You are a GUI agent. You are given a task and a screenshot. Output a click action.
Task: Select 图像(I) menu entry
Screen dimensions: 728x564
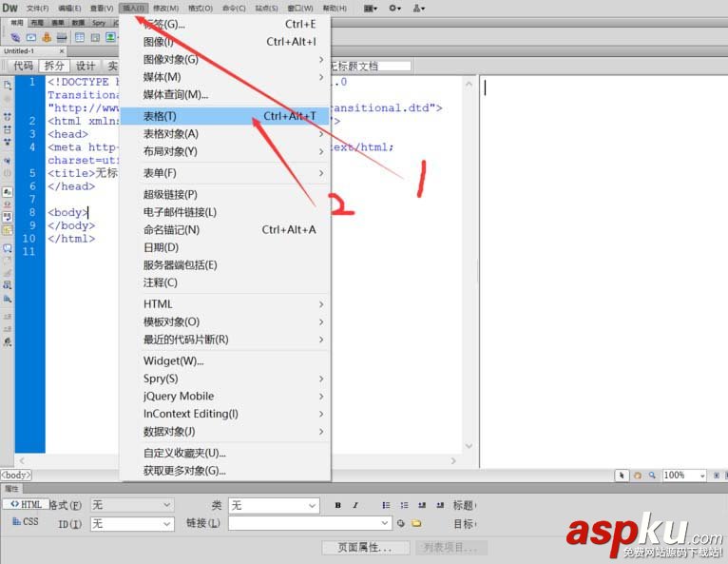click(224, 42)
